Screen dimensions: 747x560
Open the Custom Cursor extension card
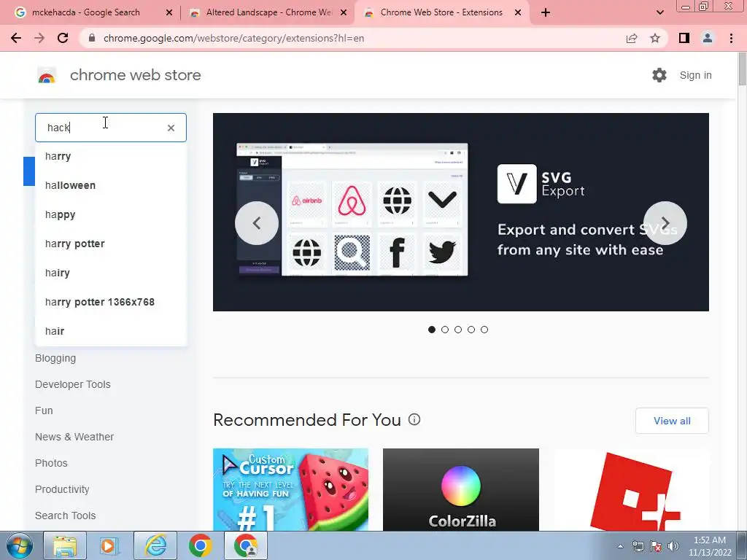[290, 489]
